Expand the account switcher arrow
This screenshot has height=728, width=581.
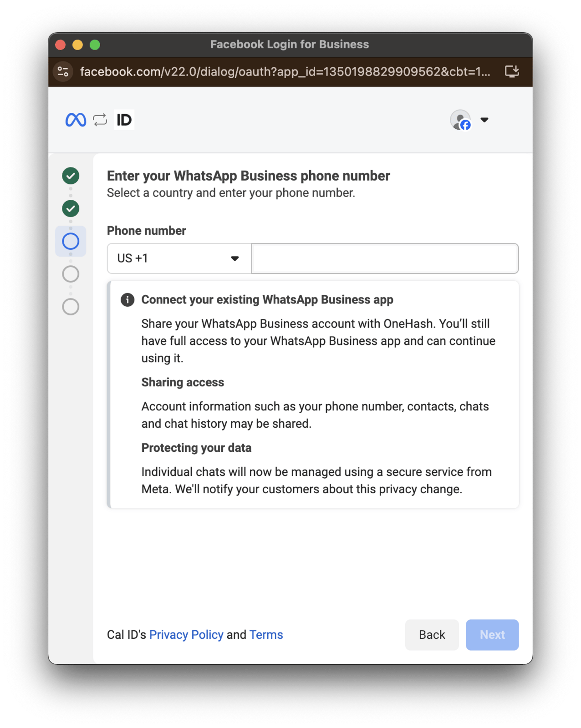tap(484, 120)
